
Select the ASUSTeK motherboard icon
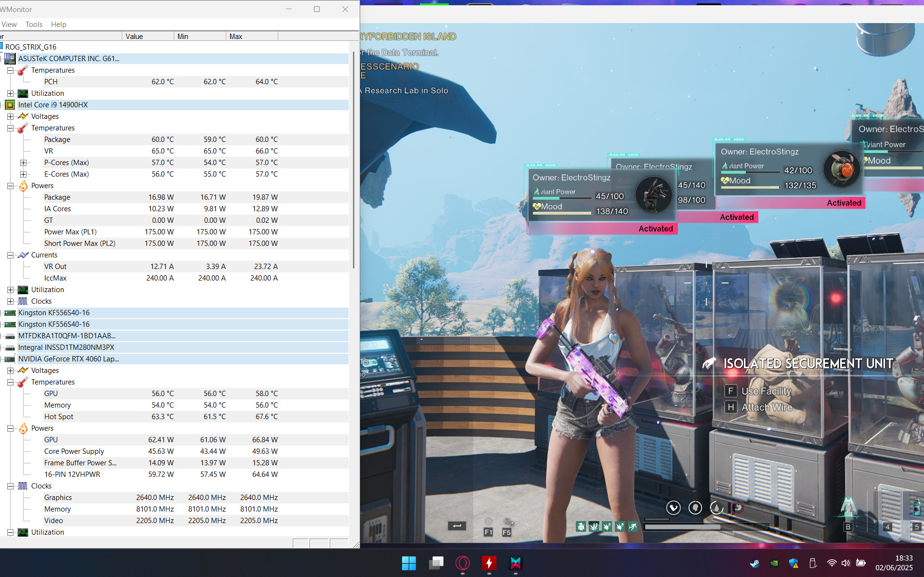(10, 58)
